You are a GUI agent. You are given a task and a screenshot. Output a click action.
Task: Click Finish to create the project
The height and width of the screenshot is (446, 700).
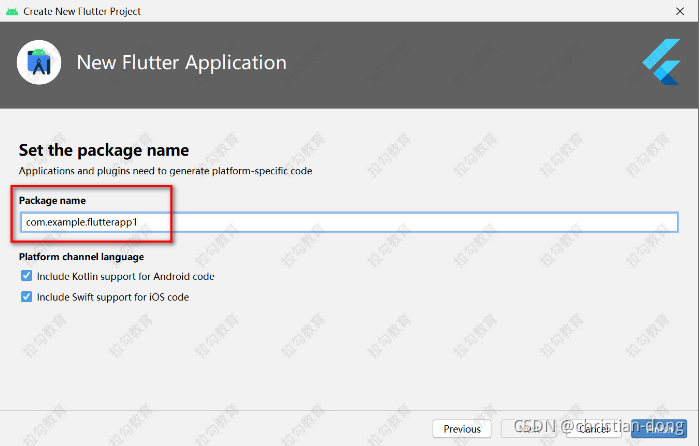coord(659,429)
